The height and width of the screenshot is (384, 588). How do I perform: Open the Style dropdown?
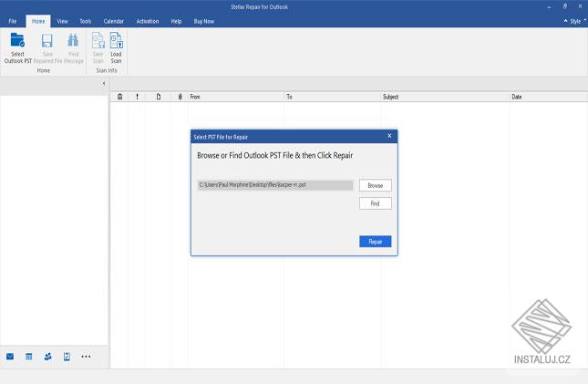pos(575,21)
